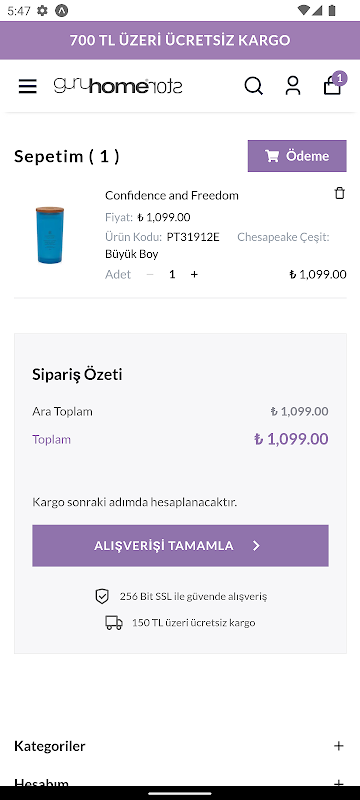360x800 pixels.
Task: Increase quantity with plus button
Action: [194, 274]
